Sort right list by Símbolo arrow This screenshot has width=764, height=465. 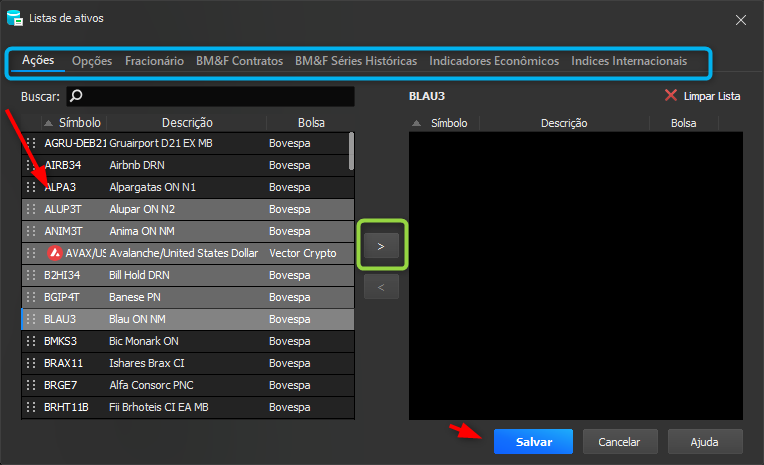[x=417, y=123]
